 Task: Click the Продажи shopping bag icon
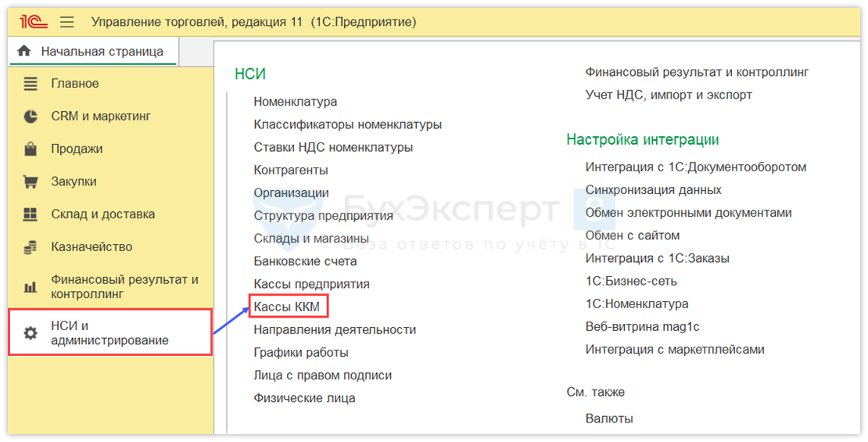[x=30, y=149]
